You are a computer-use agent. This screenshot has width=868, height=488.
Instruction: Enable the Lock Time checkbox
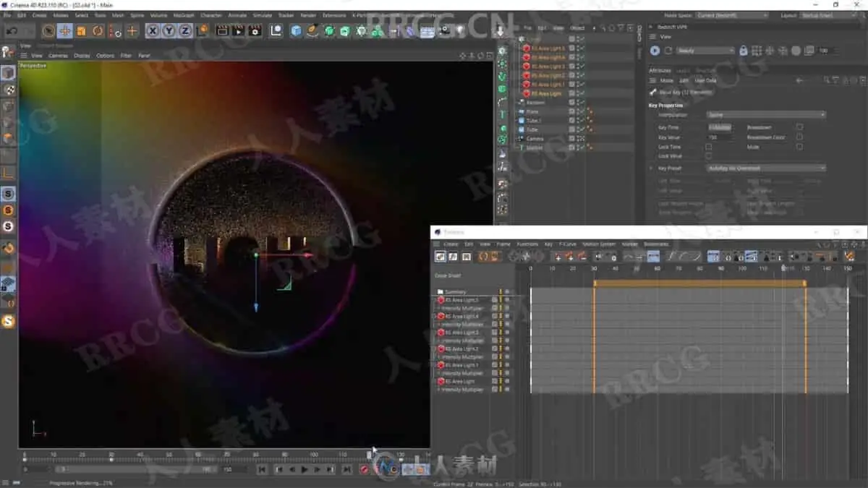(x=708, y=147)
